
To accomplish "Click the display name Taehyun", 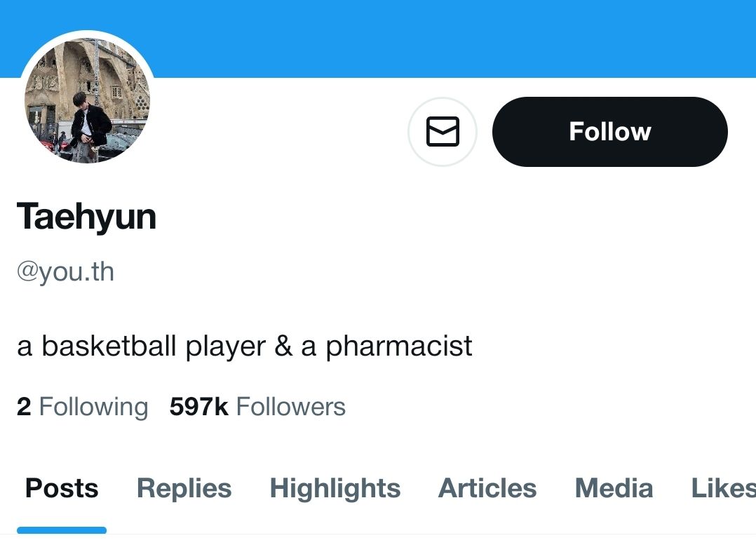I will (x=86, y=216).
